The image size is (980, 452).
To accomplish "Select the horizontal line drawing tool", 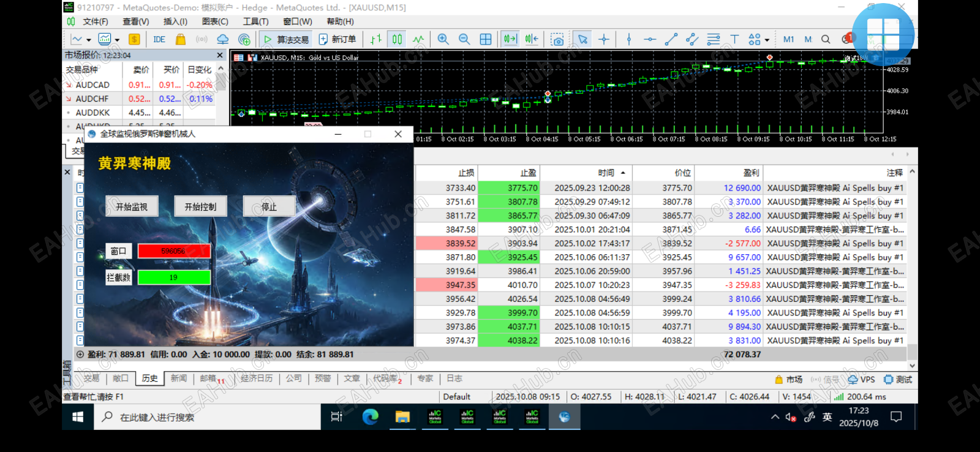I will (x=650, y=39).
